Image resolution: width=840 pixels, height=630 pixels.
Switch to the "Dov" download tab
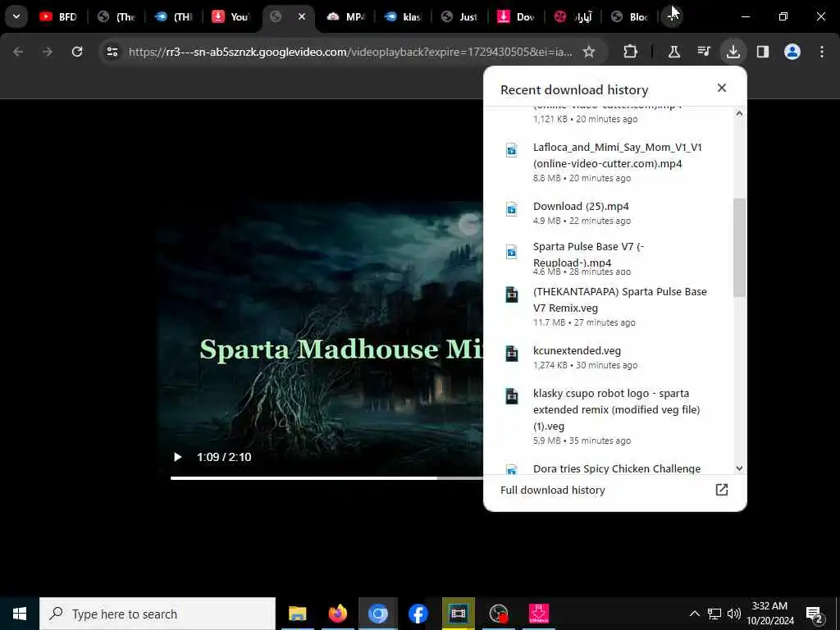pos(517,16)
